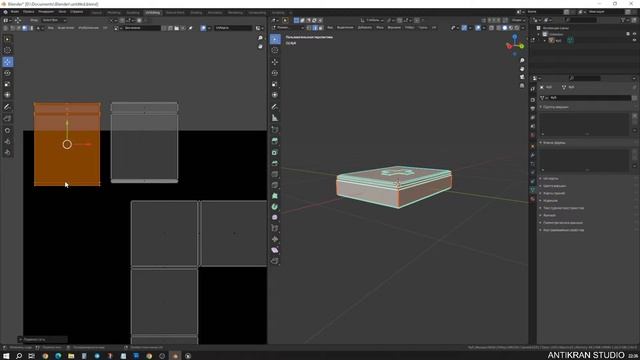Select the Bevel tool in 3D viewport

[275, 163]
